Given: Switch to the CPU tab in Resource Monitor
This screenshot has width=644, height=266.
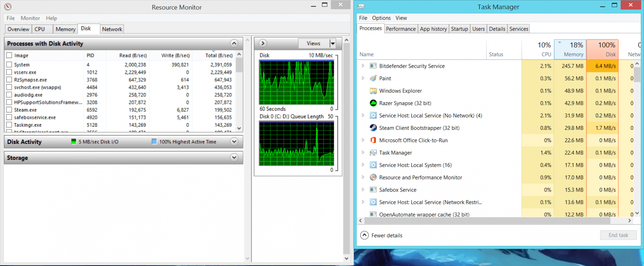Looking at the screenshot, I should tap(42, 29).
